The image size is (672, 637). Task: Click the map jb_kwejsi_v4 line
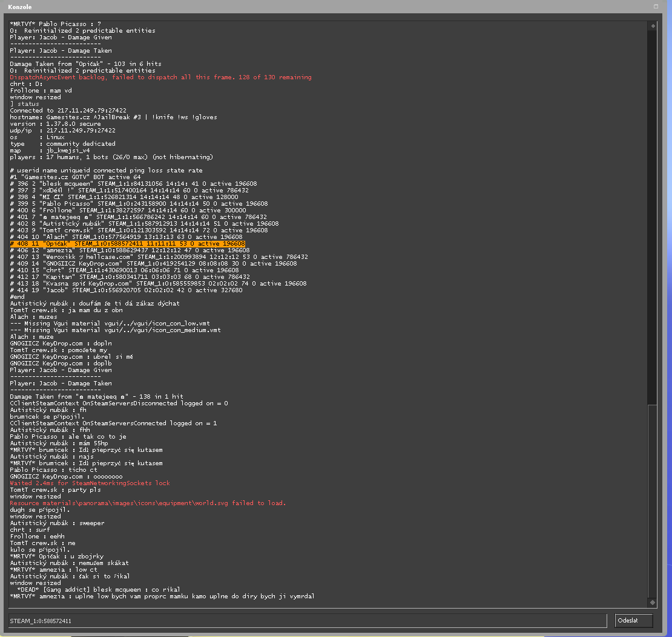[50, 151]
